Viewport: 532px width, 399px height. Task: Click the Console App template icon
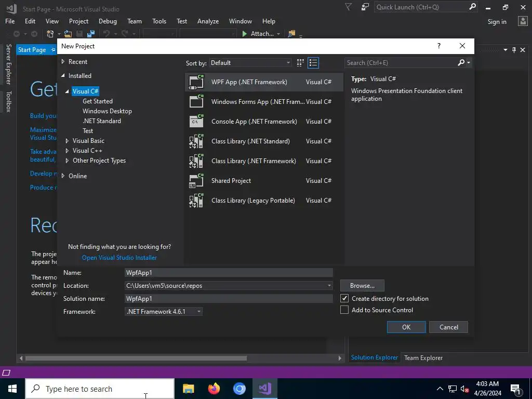tap(196, 122)
